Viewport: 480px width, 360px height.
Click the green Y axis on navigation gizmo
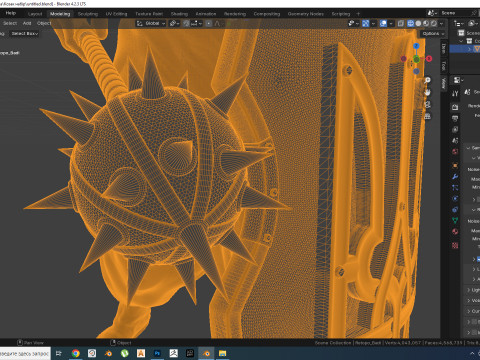click(x=416, y=59)
